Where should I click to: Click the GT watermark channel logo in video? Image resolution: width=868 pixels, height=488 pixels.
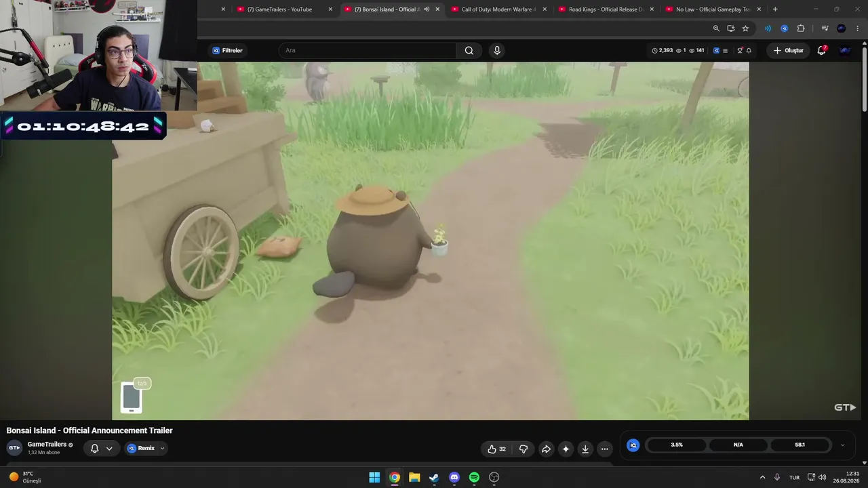pos(845,407)
